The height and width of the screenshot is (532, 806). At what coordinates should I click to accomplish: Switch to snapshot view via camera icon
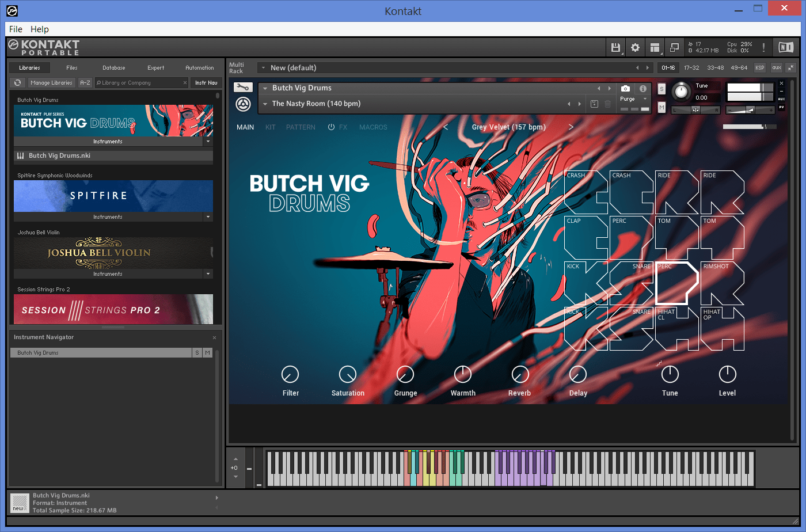[625, 88]
